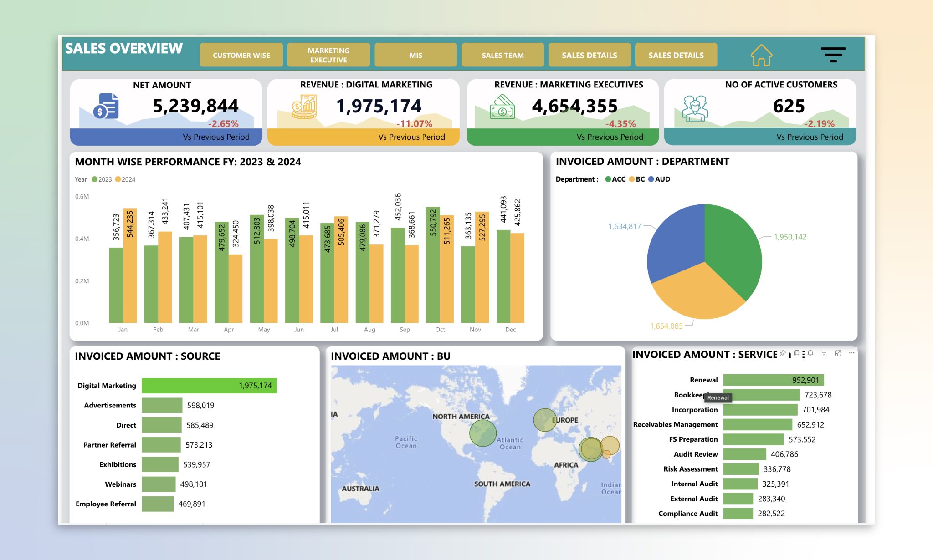Switch to the SALES TEAM page
Viewport: 933px width, 560px height.
point(502,55)
